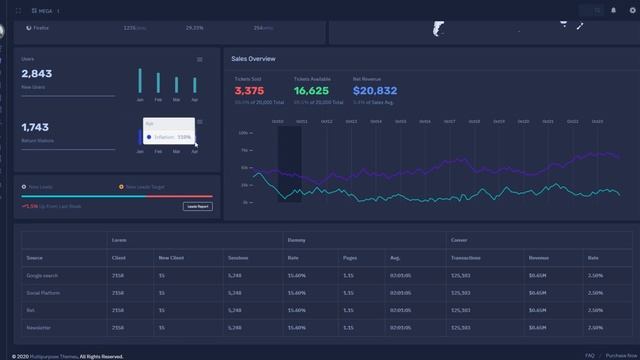Click the Sessions column header
640x360 pixels.
pyautogui.click(x=238, y=258)
